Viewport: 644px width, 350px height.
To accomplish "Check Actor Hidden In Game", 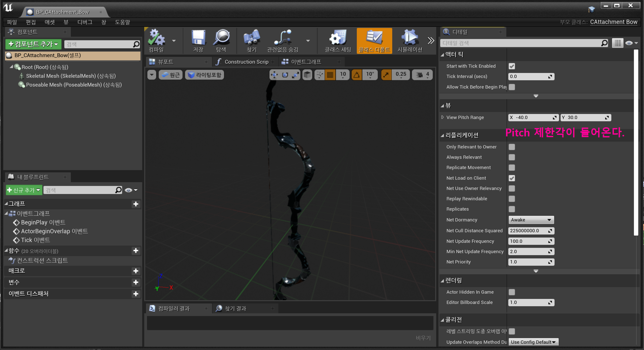I will click(512, 292).
